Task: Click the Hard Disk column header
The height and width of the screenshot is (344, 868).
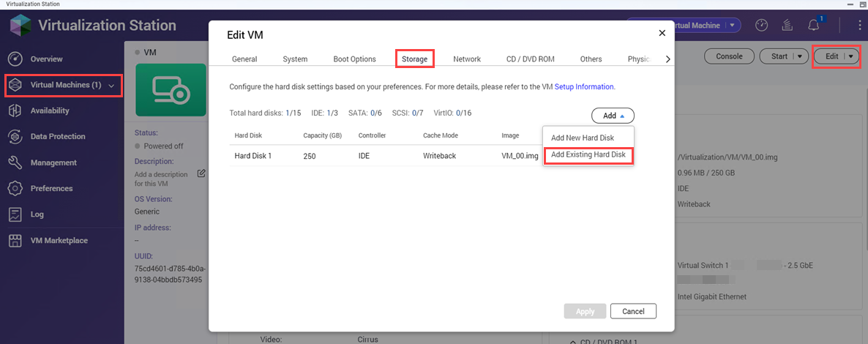Action: [248, 135]
